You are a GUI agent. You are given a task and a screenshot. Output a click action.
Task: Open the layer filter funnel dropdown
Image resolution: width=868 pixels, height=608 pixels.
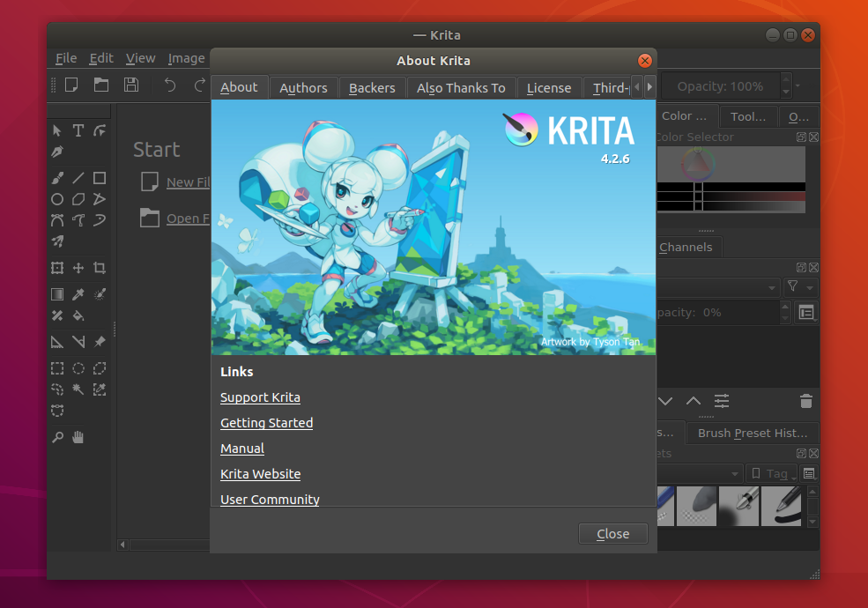click(x=800, y=287)
